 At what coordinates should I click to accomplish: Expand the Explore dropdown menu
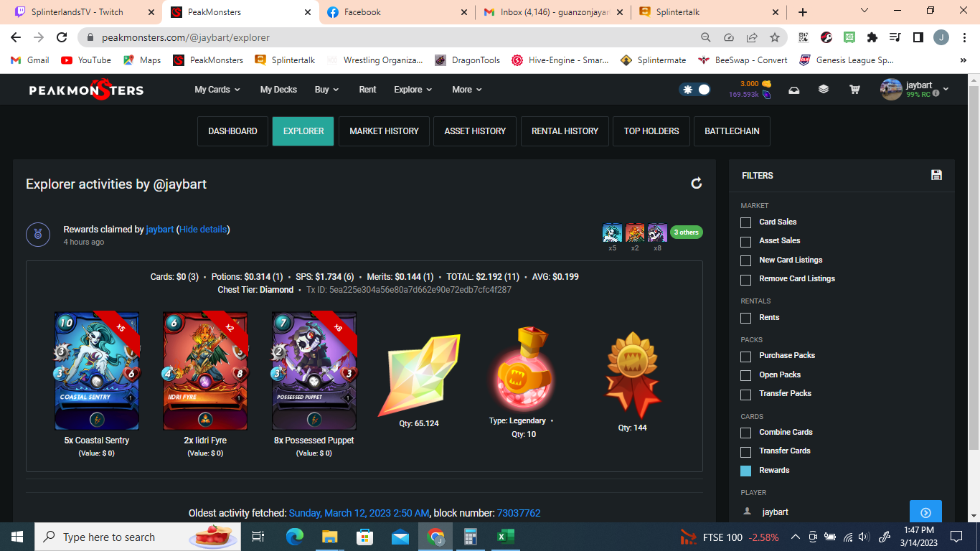click(x=413, y=90)
